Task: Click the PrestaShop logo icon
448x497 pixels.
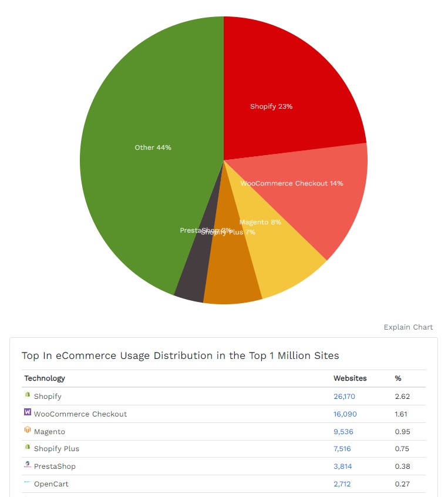Action: (x=27, y=465)
